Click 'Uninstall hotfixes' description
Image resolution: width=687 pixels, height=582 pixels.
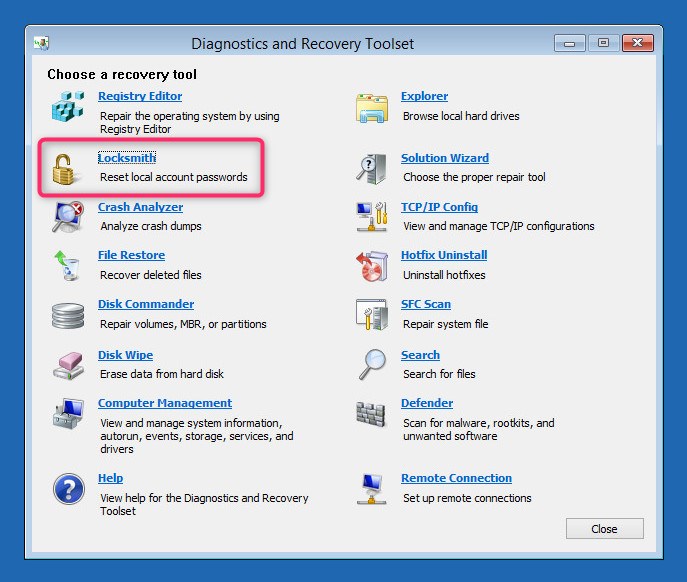click(x=444, y=275)
